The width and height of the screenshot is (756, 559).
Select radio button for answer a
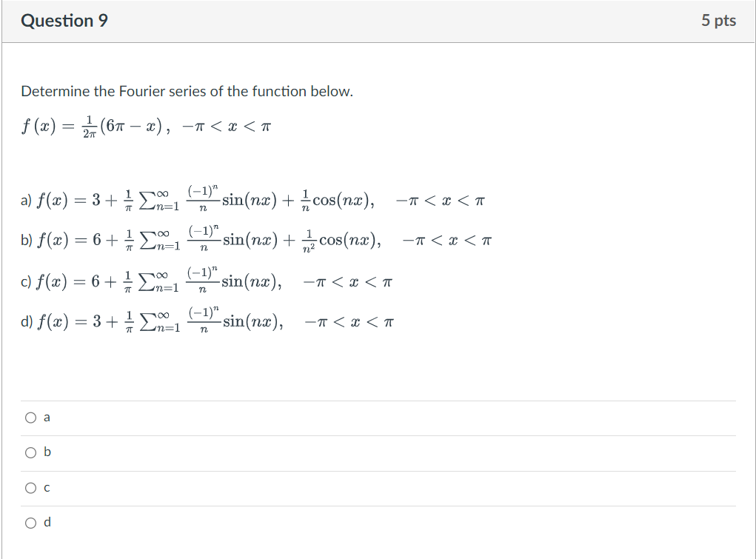click(30, 418)
